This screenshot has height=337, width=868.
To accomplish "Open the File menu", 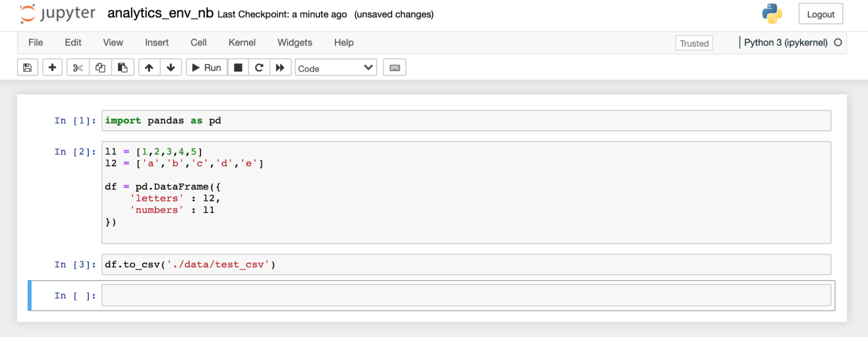I will pyautogui.click(x=35, y=42).
